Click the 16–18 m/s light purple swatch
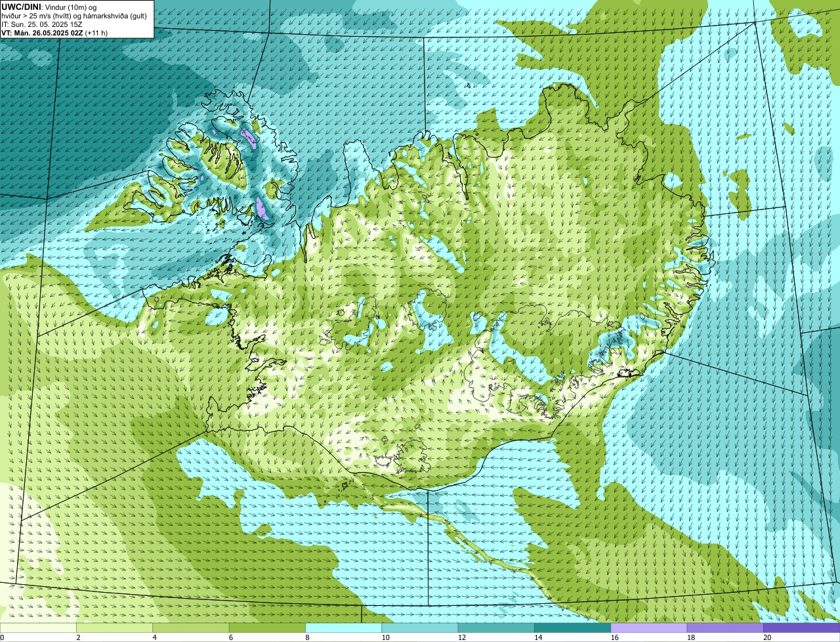This screenshot has width=840, height=642. 649,628
